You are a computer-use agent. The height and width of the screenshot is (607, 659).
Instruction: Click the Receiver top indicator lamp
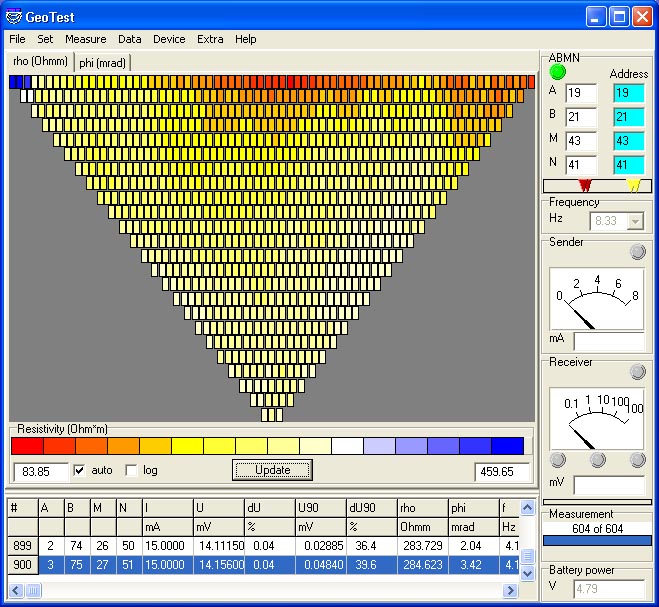coord(637,372)
